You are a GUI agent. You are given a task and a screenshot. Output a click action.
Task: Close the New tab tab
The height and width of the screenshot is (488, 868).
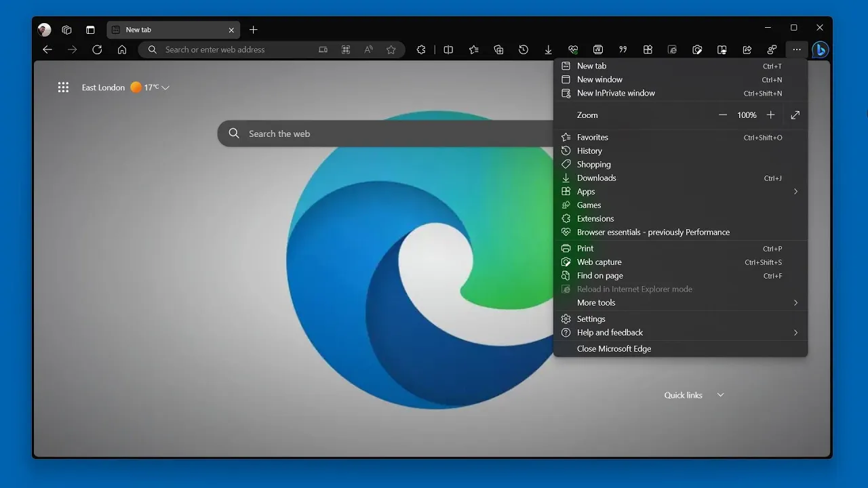coord(231,30)
